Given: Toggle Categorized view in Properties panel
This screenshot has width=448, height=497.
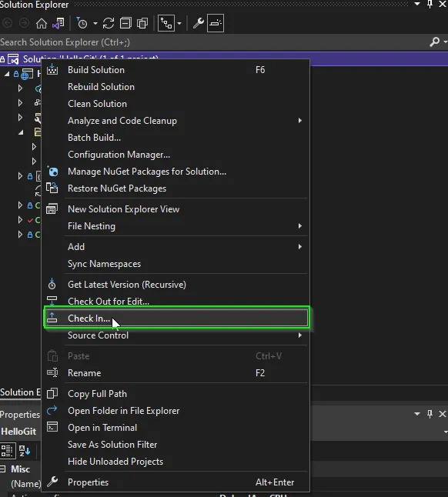Looking at the screenshot, I should pos(8,450).
